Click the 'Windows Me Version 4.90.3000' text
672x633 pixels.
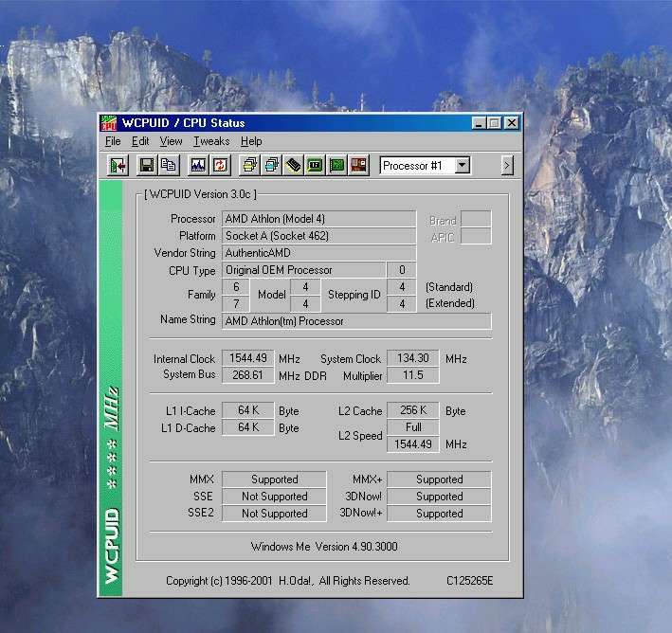pos(324,547)
